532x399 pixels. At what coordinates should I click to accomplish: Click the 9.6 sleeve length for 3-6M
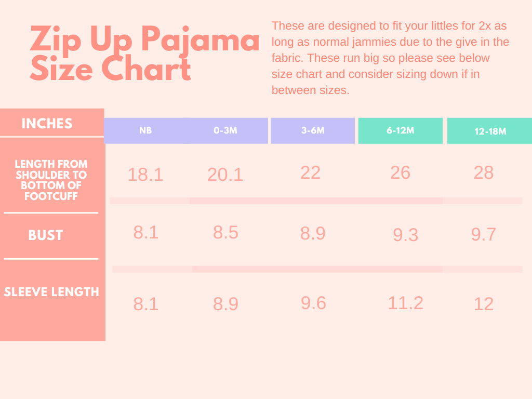pos(313,303)
